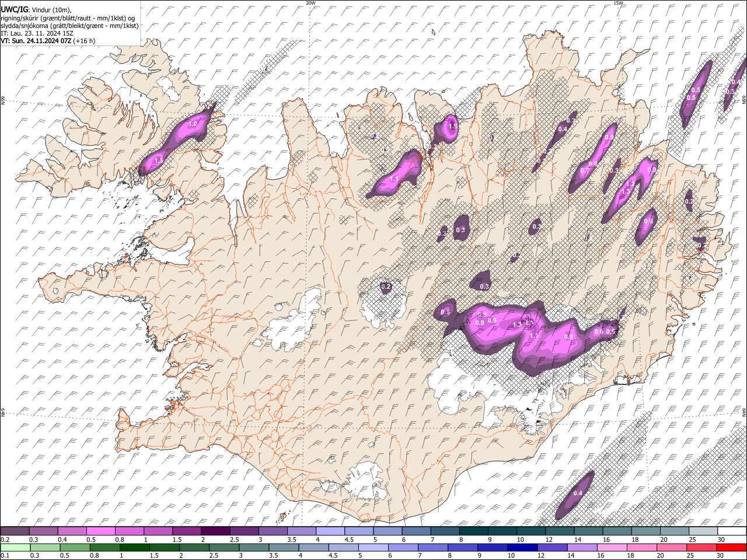
Task: Pick the bright red 30 swatch in lower legend
Action: point(732,547)
